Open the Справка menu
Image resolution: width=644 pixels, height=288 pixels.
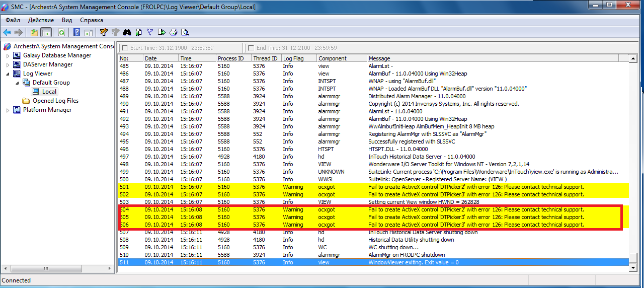(x=92, y=20)
